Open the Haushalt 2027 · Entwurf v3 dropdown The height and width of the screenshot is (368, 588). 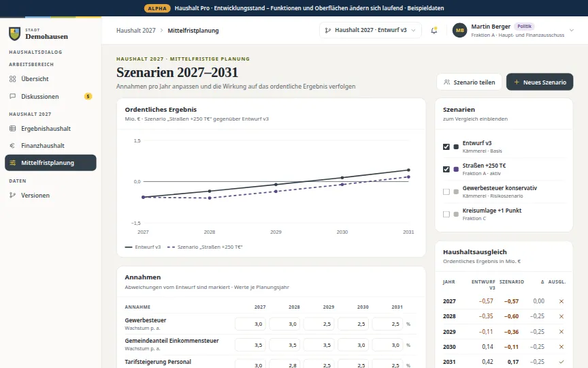370,31
